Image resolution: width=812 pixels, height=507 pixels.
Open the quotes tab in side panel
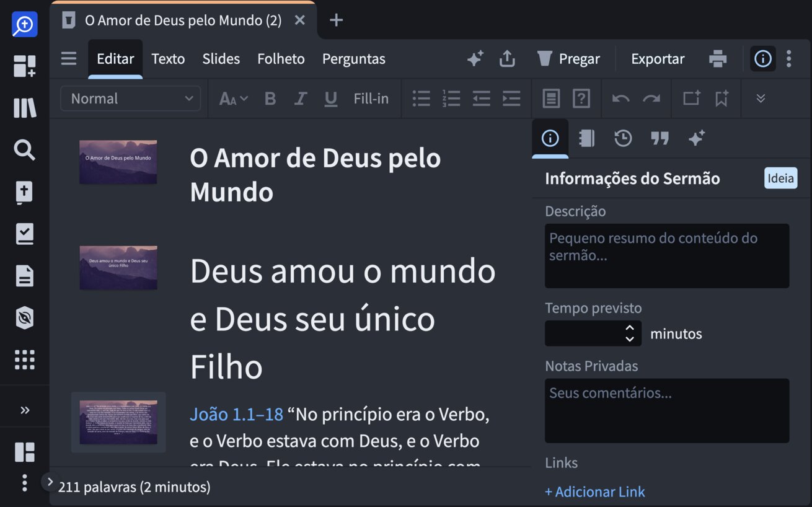coord(660,138)
